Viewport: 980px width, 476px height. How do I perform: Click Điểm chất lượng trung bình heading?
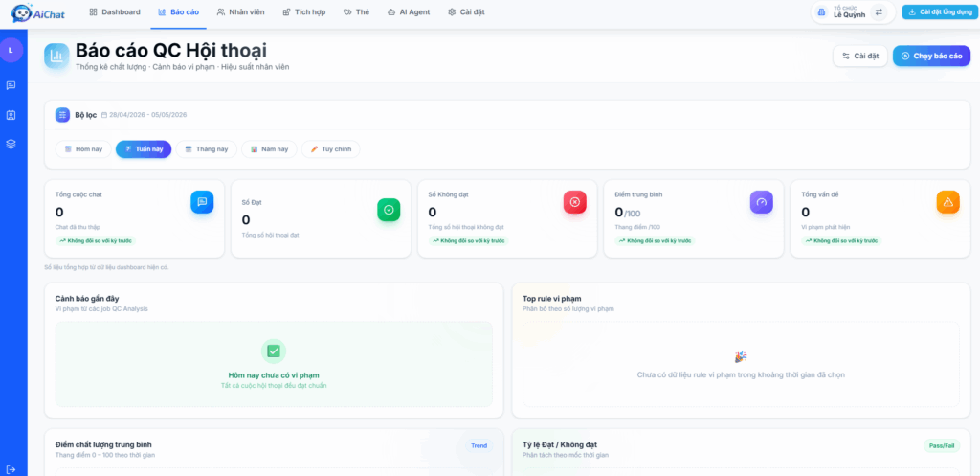(x=103, y=444)
